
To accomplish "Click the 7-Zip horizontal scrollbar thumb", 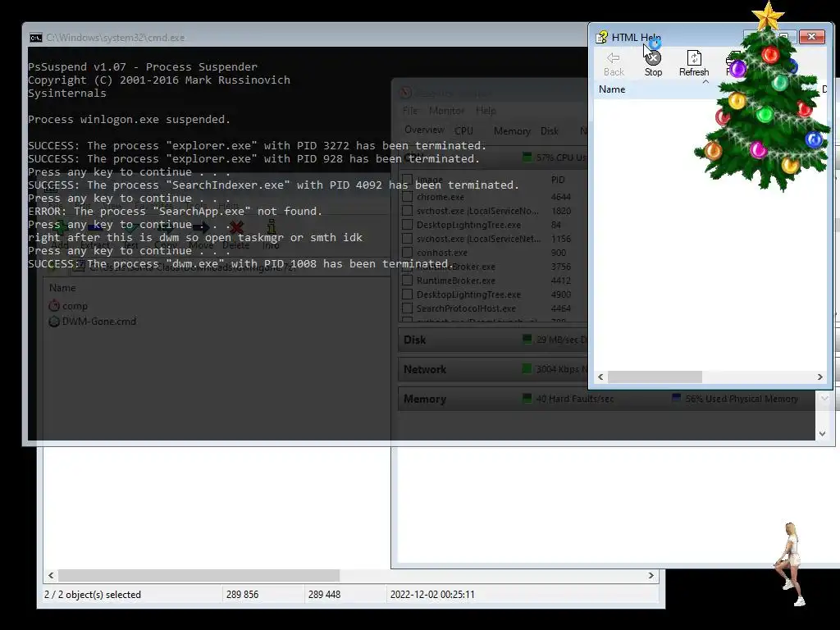I will (199, 575).
